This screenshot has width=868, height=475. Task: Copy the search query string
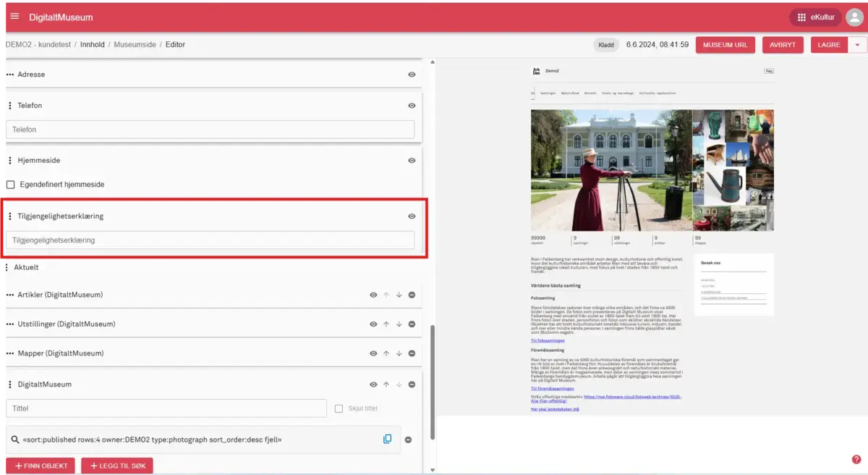tap(387, 439)
